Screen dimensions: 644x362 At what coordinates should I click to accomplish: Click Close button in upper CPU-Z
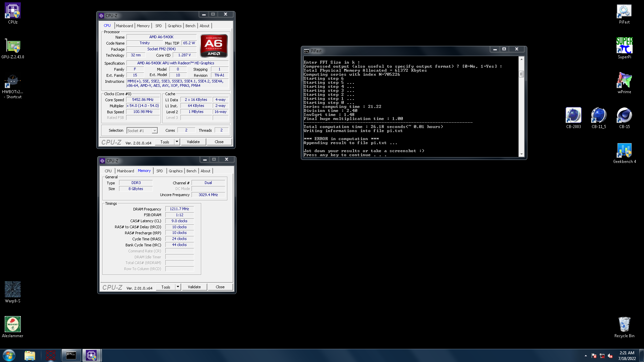(219, 142)
